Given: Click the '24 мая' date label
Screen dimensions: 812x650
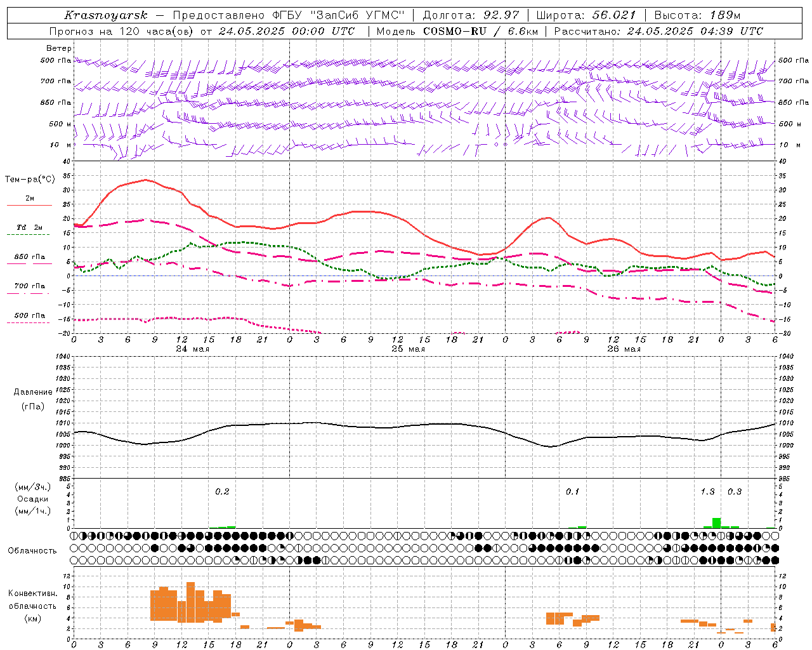Looking at the screenshot, I should 193,349.
